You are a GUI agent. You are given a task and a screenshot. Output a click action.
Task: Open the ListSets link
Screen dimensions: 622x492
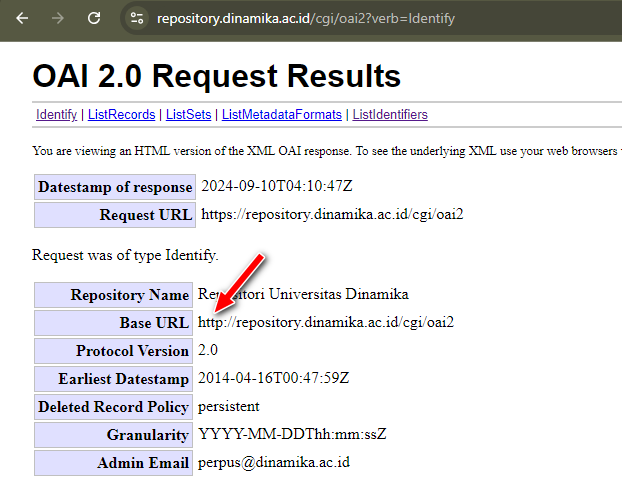point(188,114)
